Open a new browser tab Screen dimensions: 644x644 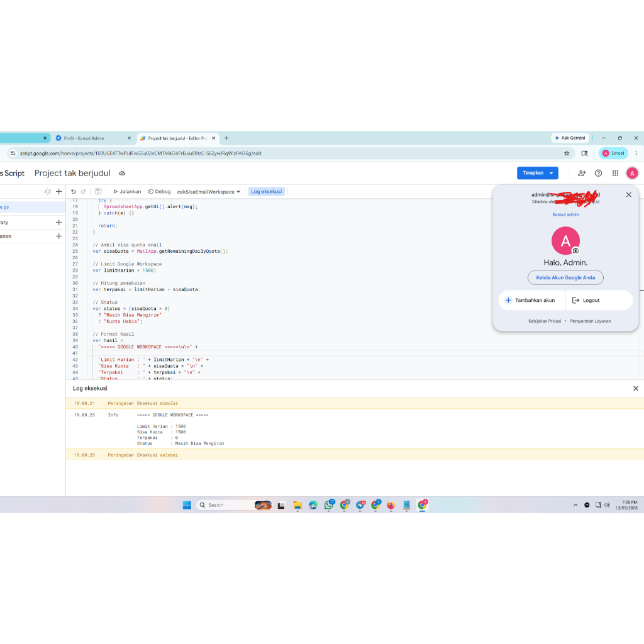click(x=226, y=138)
